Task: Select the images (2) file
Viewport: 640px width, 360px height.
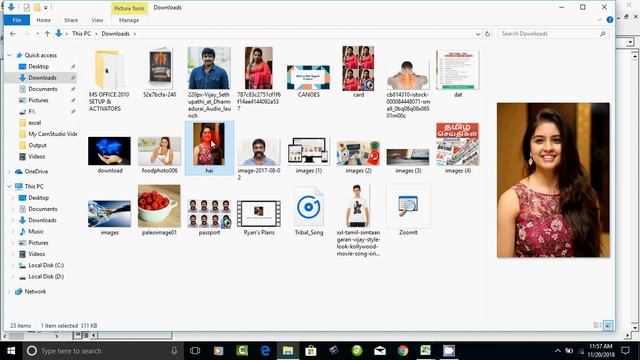Action: [358, 156]
